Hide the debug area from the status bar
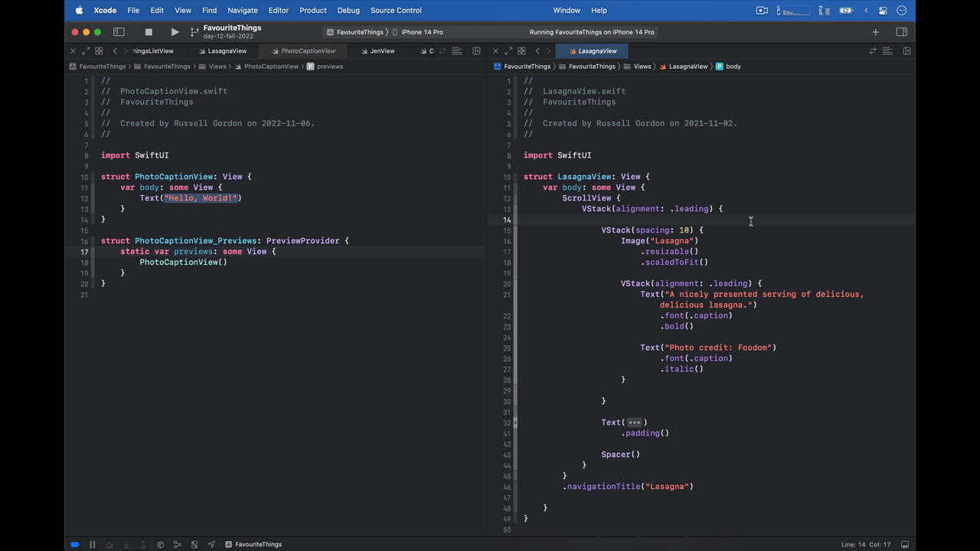The width and height of the screenshot is (980, 551). (905, 544)
